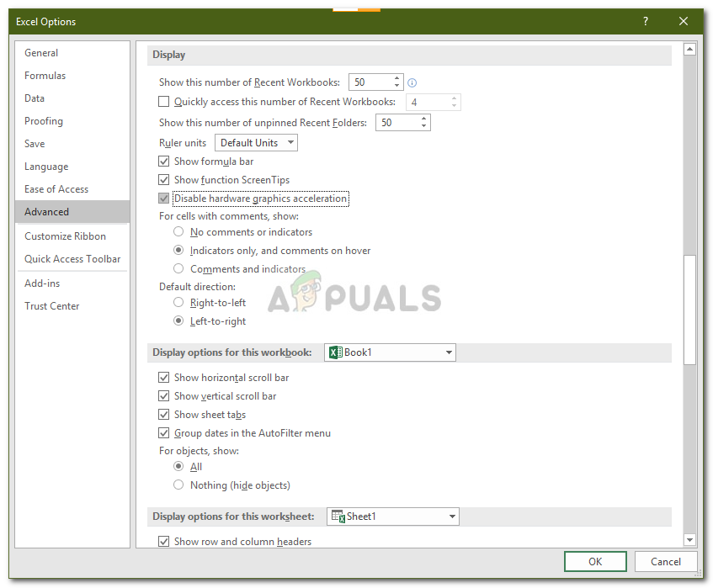Open the Sheet1 worksheet dropdown
Viewport: 713px width, 588px height.
[393, 516]
